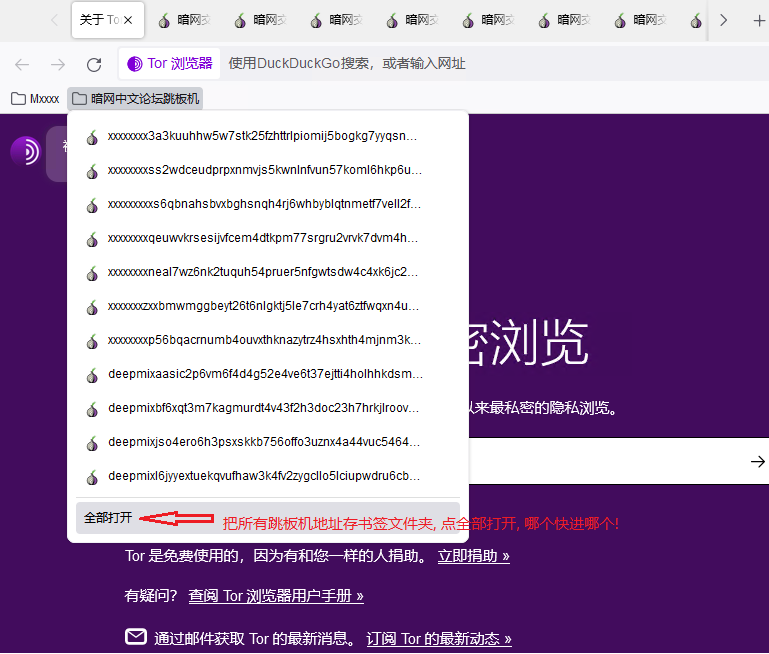Open bookmark deepmixl6jyyextuekqvufhaw3k

[268, 476]
